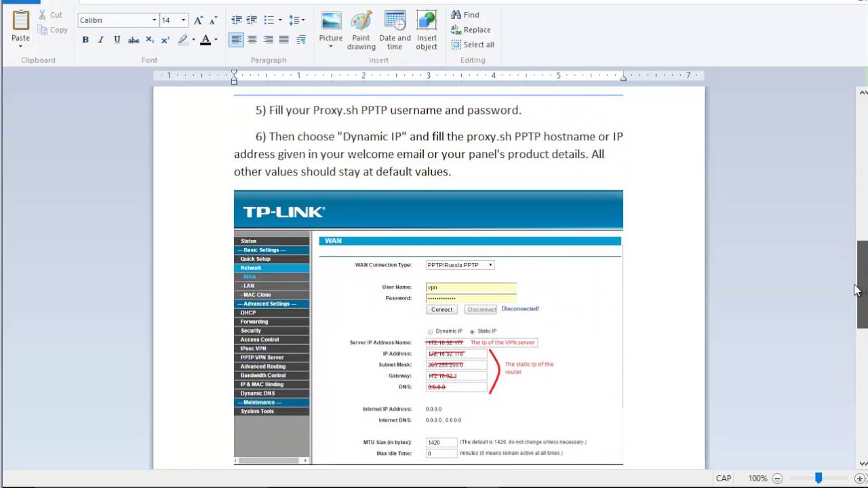Toggle bold formatting

[85, 40]
